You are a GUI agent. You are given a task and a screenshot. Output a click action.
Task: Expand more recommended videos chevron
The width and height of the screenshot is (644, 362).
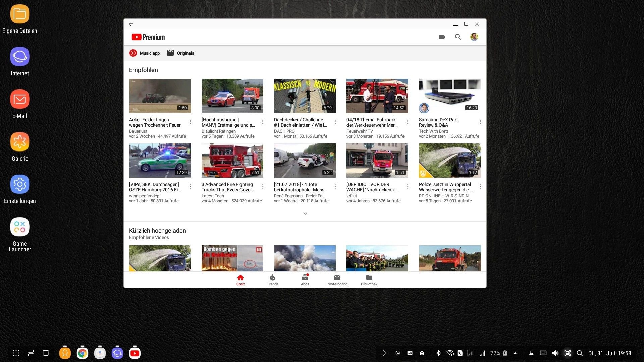click(x=305, y=213)
